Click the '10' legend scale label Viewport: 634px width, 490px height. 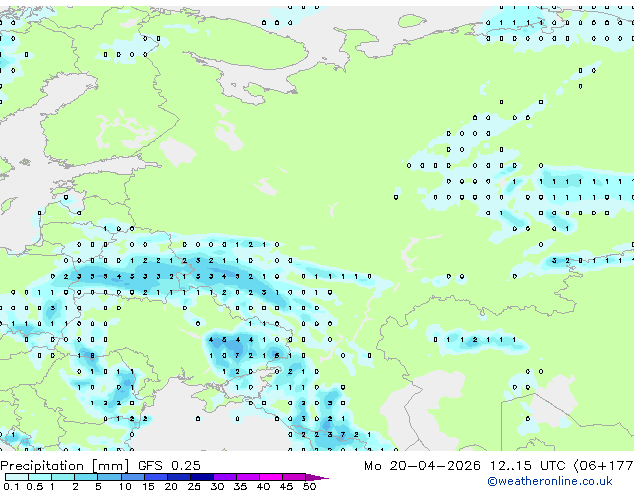(125, 486)
